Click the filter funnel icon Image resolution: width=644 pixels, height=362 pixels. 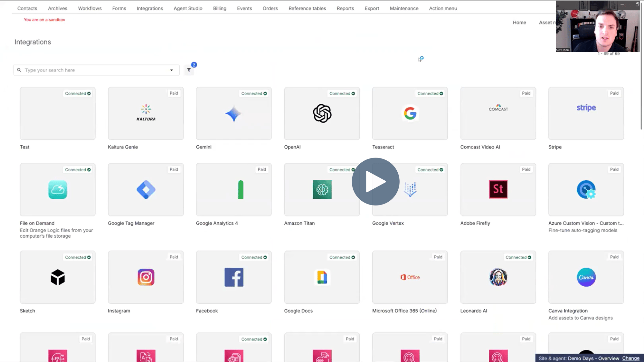[189, 70]
